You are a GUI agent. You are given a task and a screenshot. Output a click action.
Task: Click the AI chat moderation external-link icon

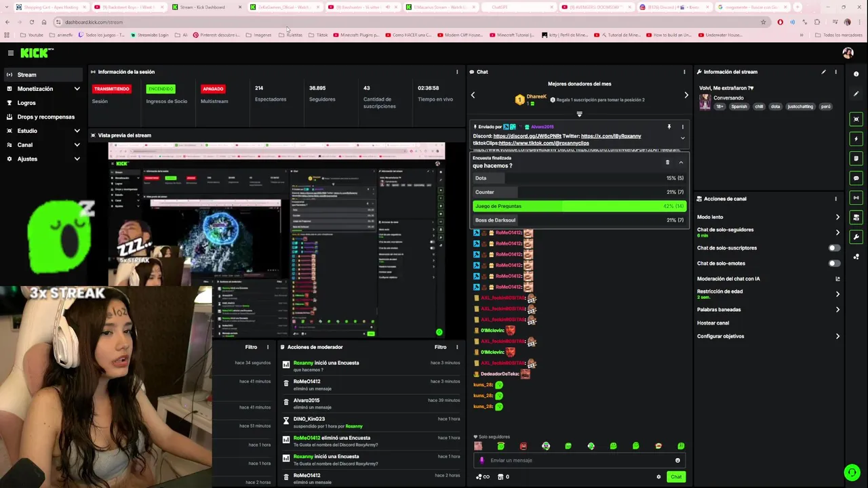837,279
